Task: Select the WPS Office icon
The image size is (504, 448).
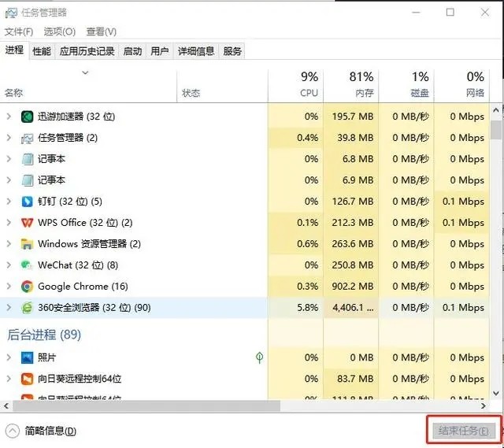Action: click(28, 223)
